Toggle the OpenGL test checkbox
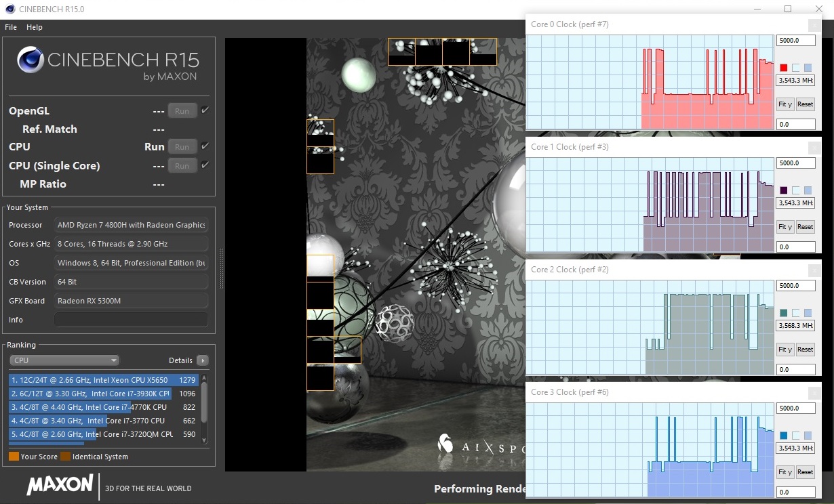Screen dimensions: 834x504 (205, 110)
